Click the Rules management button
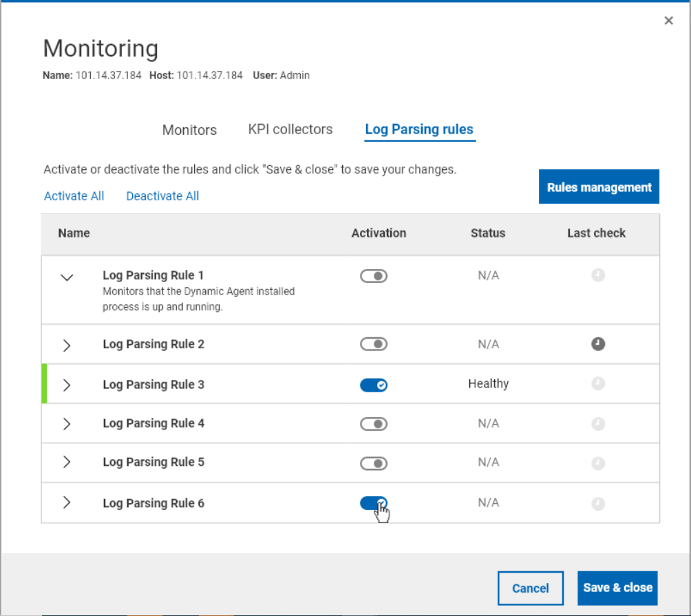691x616 pixels. (x=599, y=187)
